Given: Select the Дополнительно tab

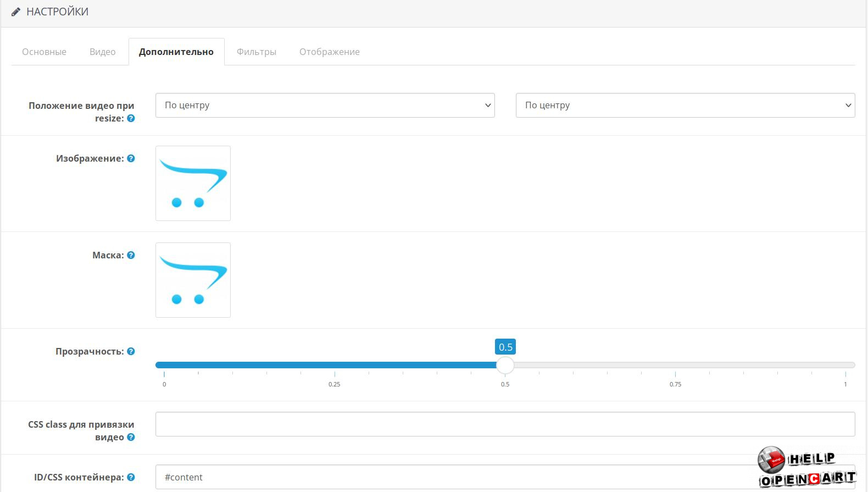Looking at the screenshot, I should [x=176, y=52].
